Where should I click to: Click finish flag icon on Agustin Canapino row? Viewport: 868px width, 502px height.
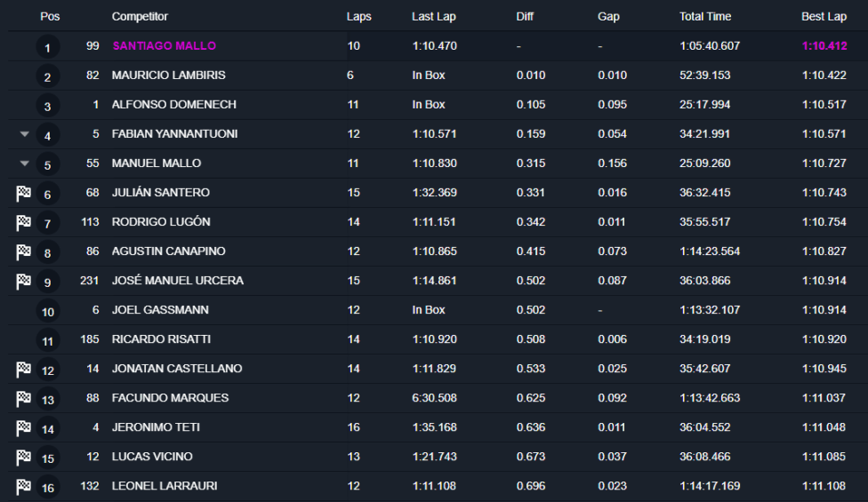tap(23, 251)
